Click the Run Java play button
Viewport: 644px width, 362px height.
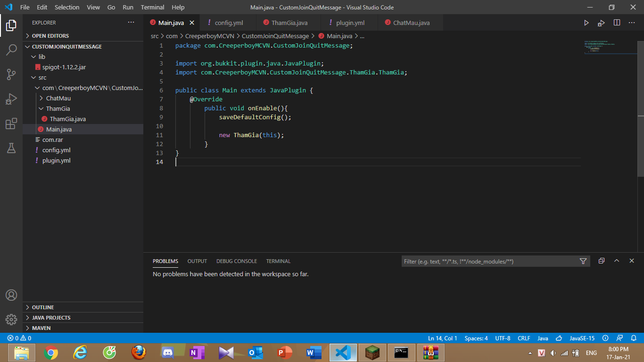click(x=586, y=23)
